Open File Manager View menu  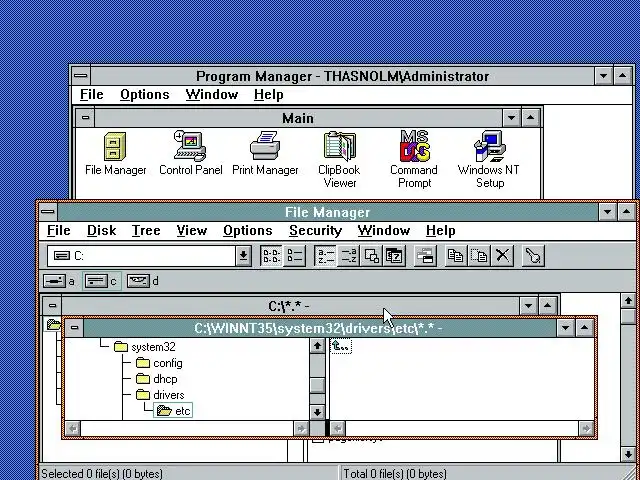pyautogui.click(x=191, y=231)
